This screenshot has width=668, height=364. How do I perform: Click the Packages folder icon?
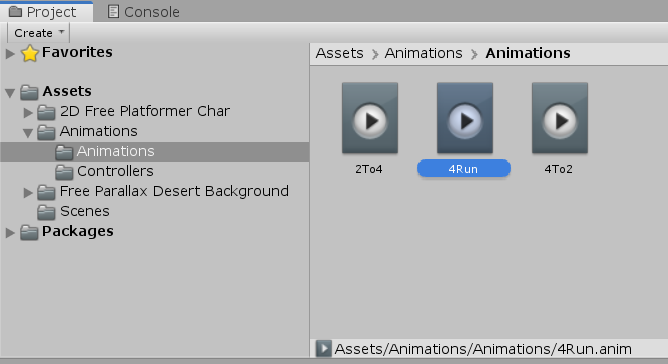pos(29,232)
